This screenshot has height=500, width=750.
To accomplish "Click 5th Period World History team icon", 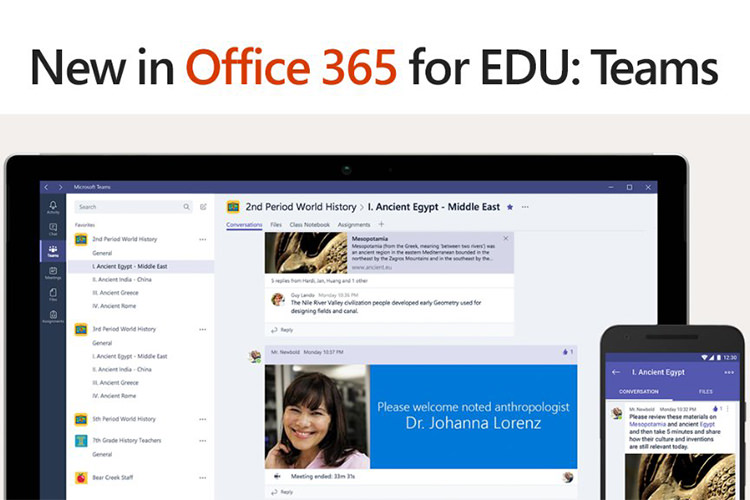I will pyautogui.click(x=81, y=419).
